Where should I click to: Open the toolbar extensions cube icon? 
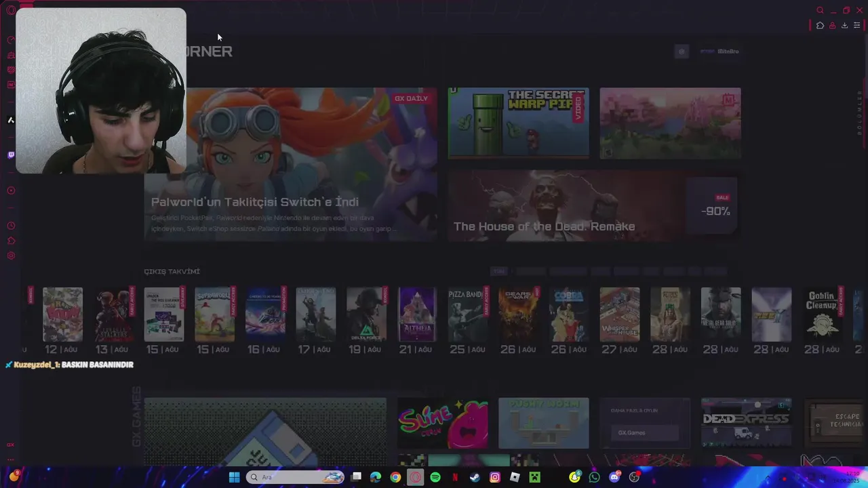pyautogui.click(x=820, y=25)
